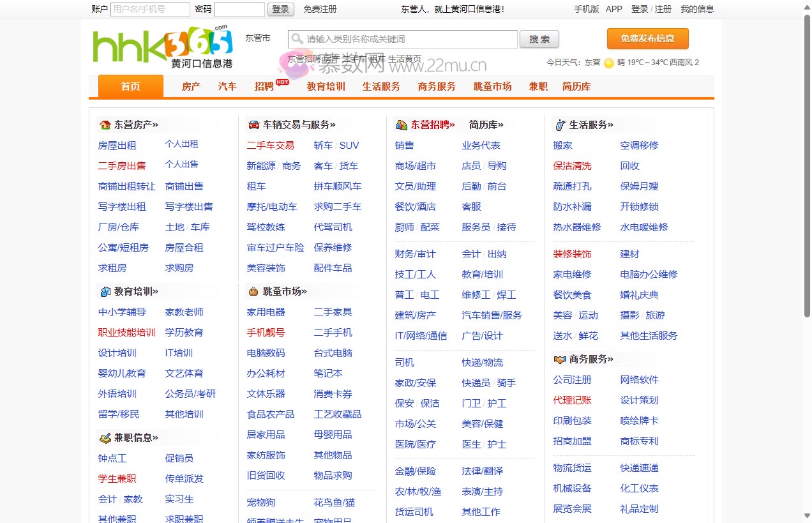
Task: Click the bell icon beside 跳蚤市场
Action: pyautogui.click(x=253, y=291)
